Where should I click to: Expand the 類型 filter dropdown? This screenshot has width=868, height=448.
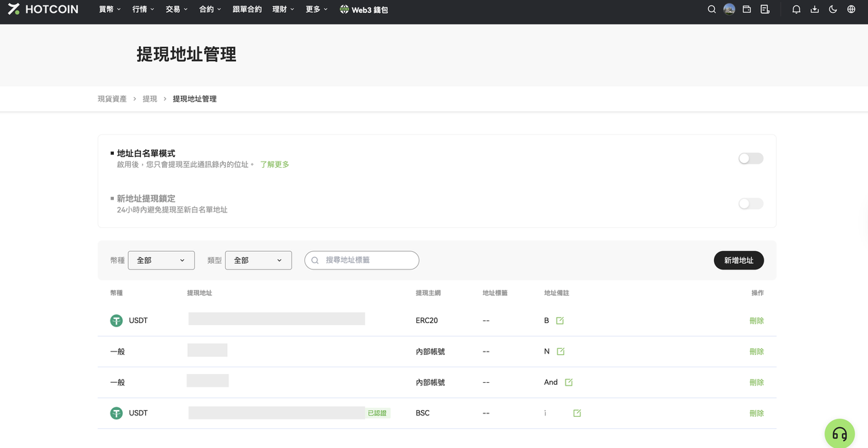click(258, 260)
